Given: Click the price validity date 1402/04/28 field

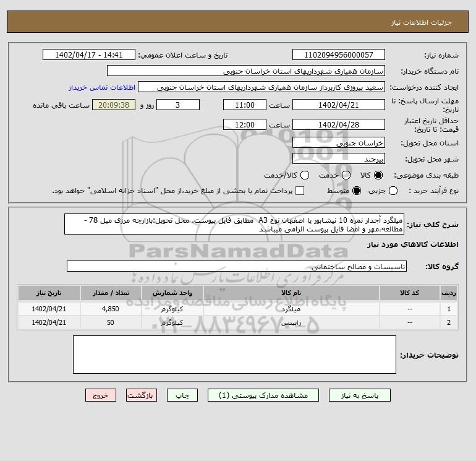Looking at the screenshot, I should click(339, 124).
